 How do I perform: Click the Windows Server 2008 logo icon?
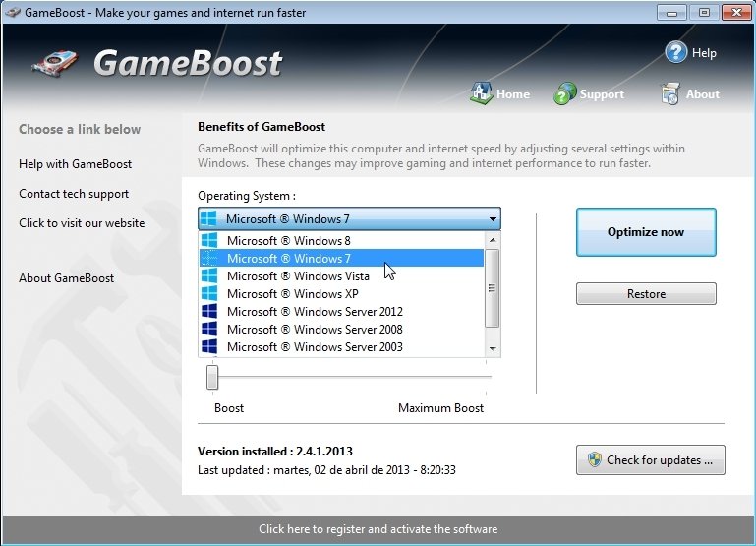[x=209, y=329]
